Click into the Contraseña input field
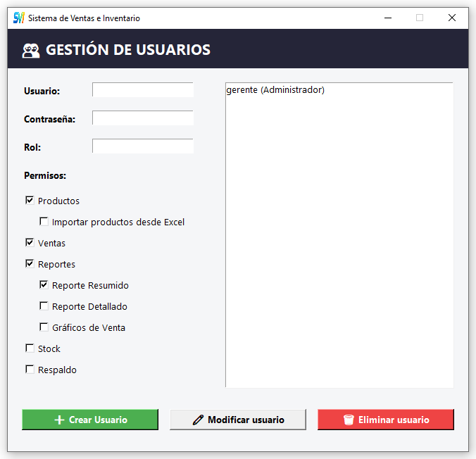476x459 pixels. (142, 118)
